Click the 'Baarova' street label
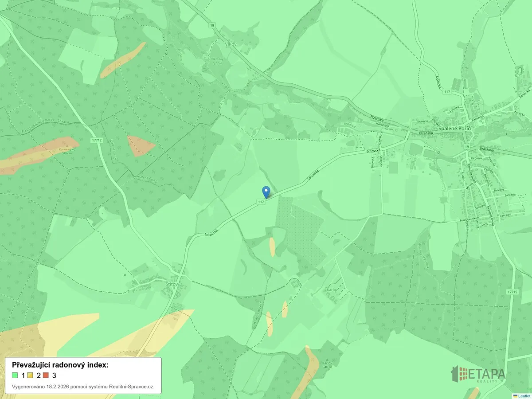Image resolution: width=532 pixels, height=399 pixels. tap(499, 190)
